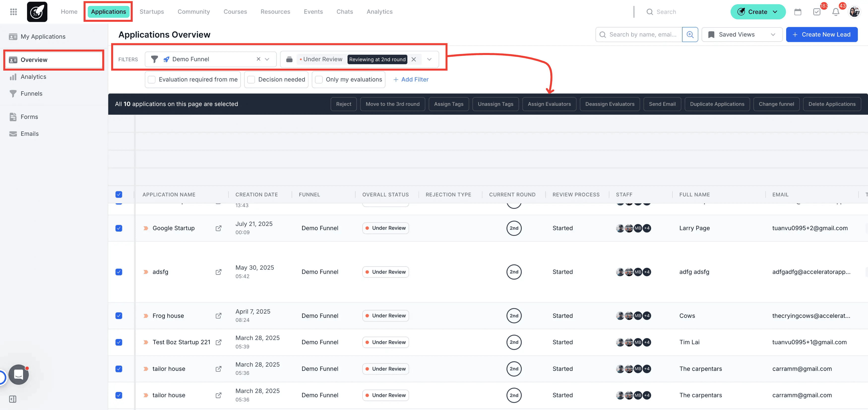868x410 pixels.
Task: Uncheck the Test Boz Startup 221 checkbox
Action: 119,342
